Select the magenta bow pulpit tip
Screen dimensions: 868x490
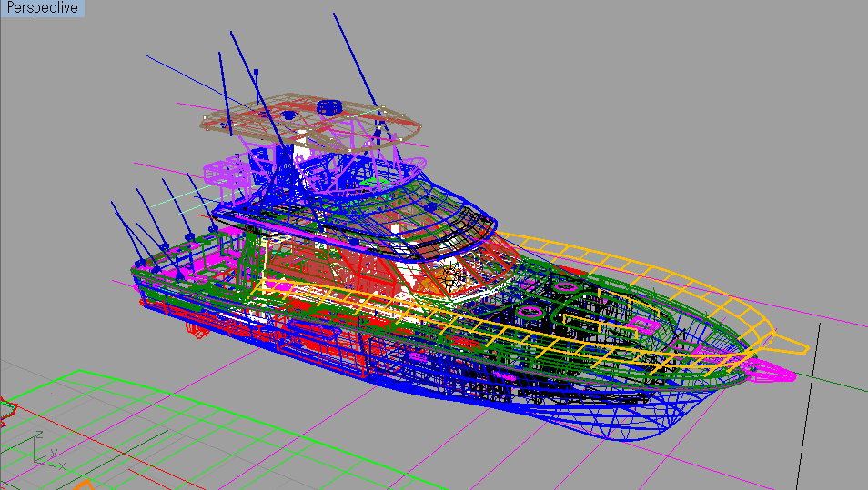pyautogui.click(x=773, y=371)
